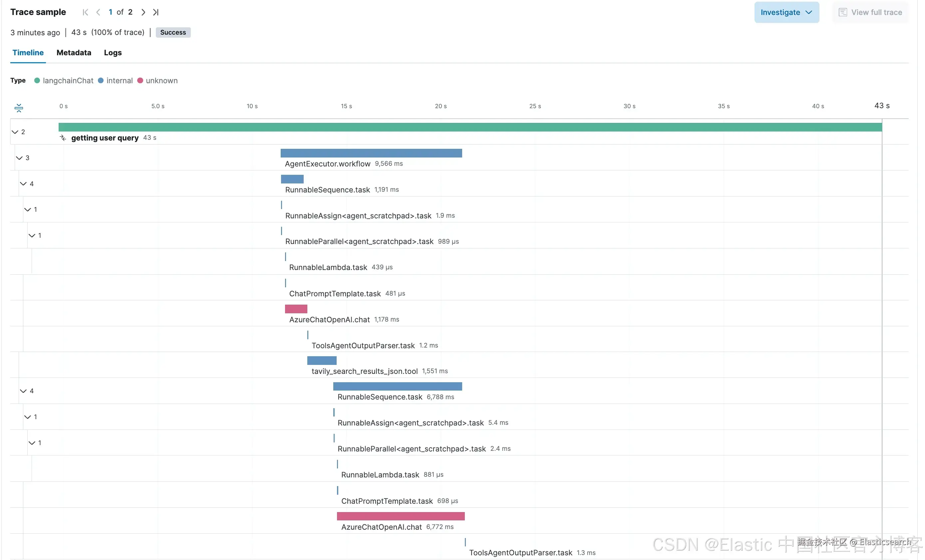The image size is (925, 560).
Task: Open the Logs tab
Action: pos(113,53)
